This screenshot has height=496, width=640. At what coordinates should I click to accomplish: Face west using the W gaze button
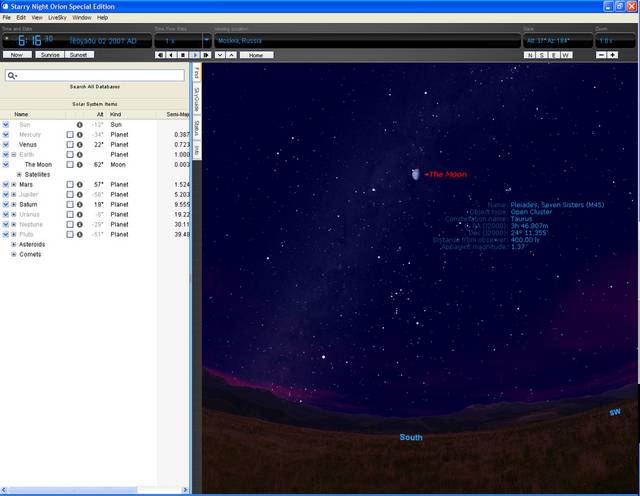point(566,55)
